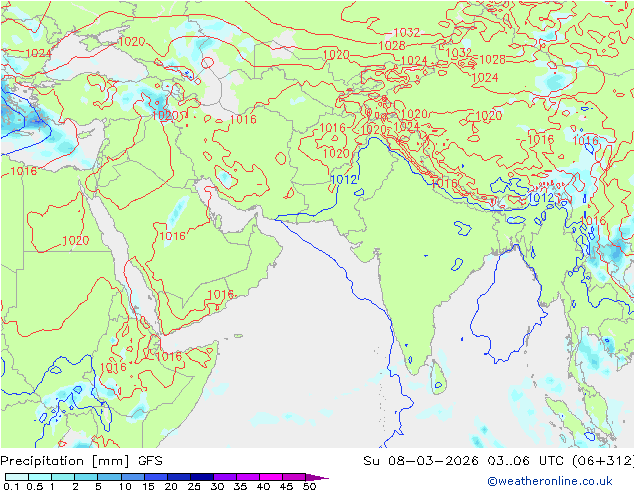
Task: Select the 'Precipitation [mm] GFS' map title
Action: pos(81,461)
